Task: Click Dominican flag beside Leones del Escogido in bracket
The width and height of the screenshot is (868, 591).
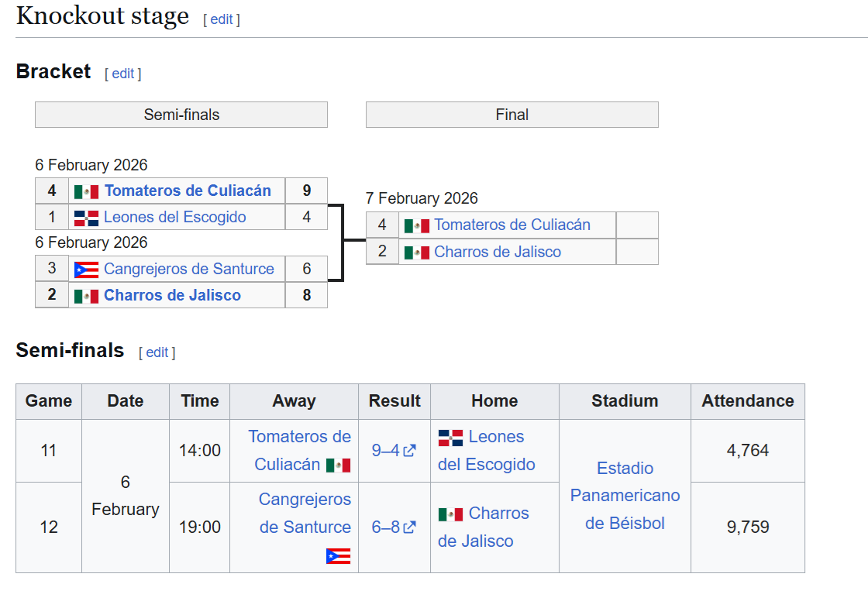Action: point(86,218)
